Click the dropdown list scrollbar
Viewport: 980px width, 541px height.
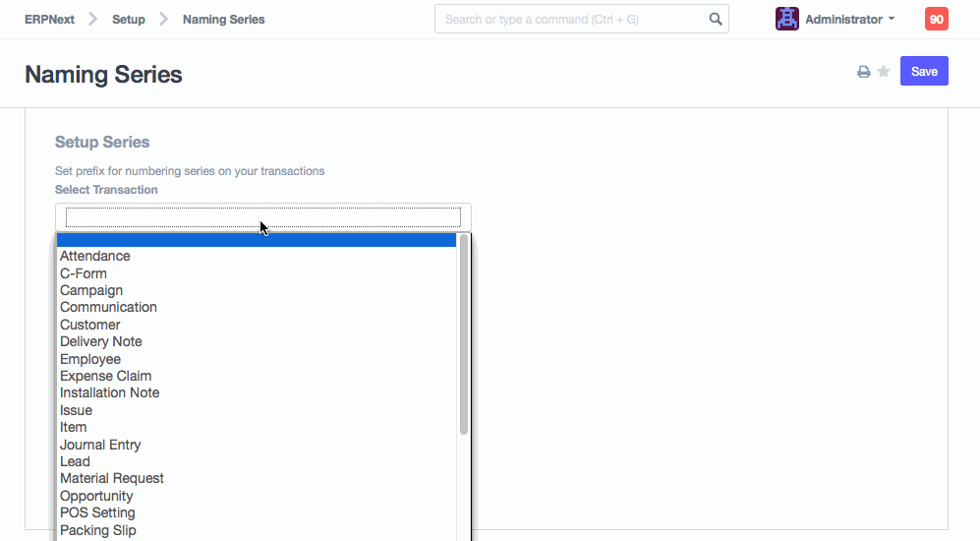(463, 334)
